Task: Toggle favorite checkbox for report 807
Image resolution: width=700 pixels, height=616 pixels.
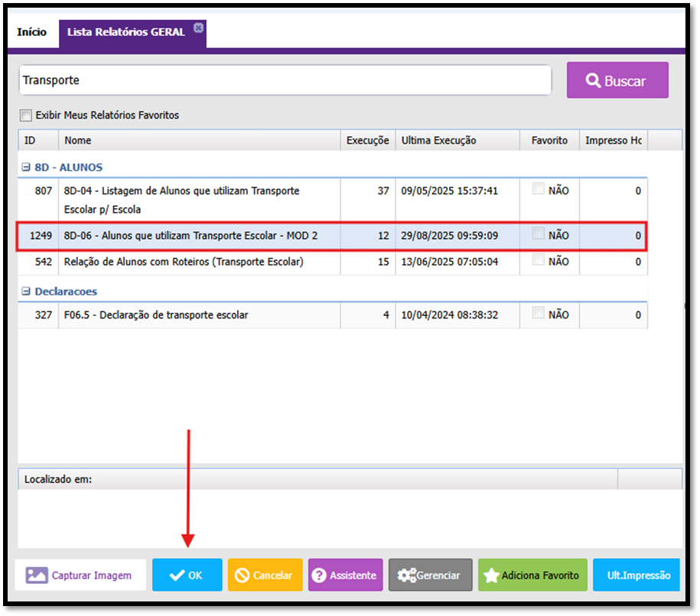Action: 539,189
